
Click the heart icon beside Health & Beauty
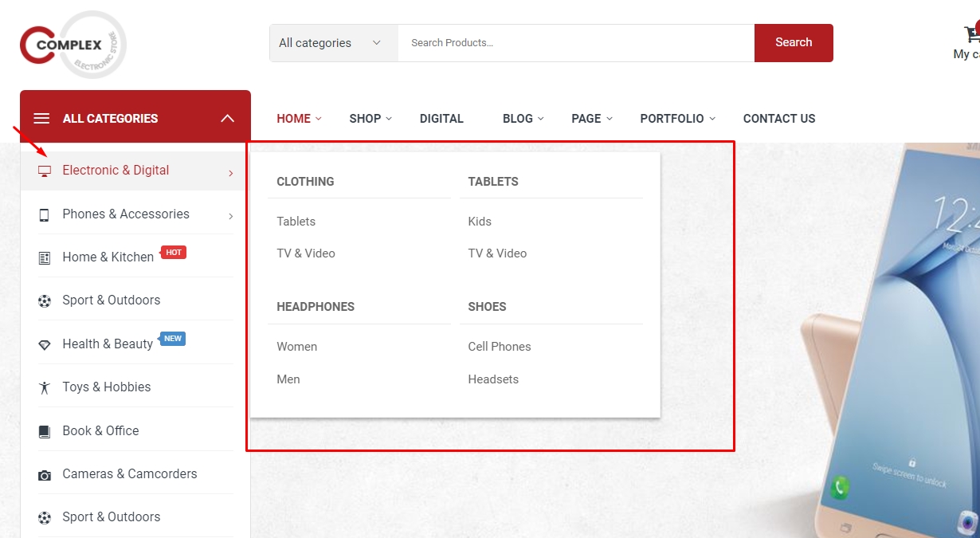click(x=45, y=343)
